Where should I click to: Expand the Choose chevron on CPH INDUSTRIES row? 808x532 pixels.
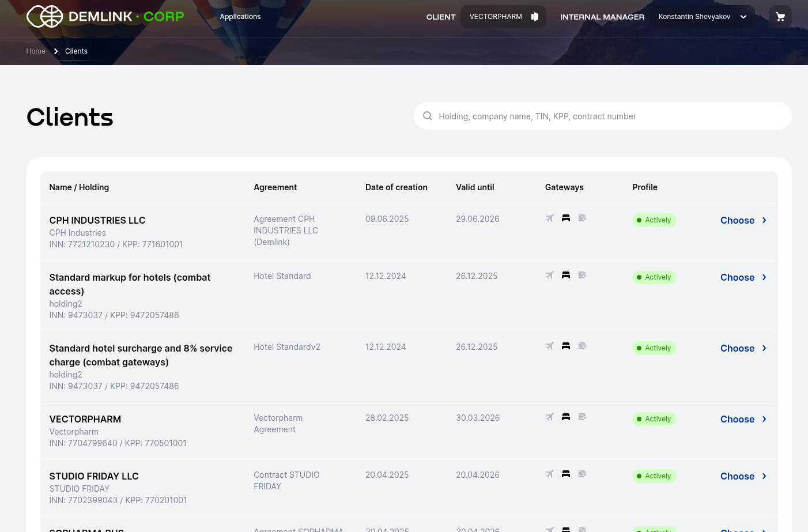(764, 220)
